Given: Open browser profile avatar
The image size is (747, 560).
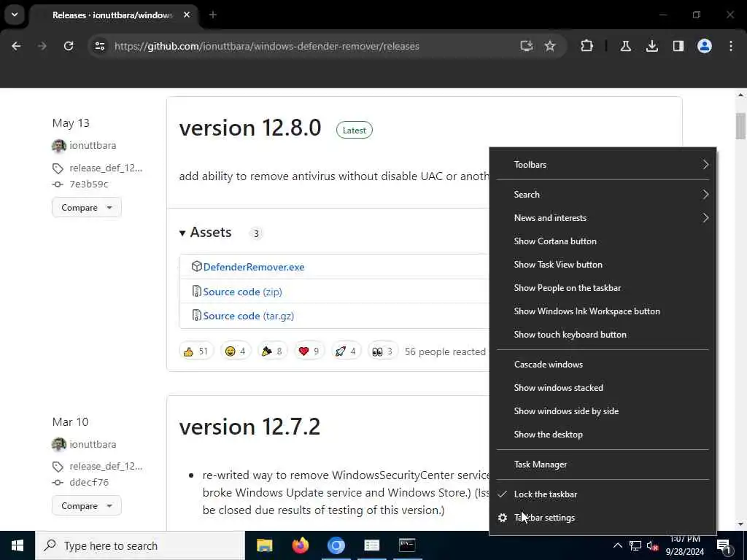Looking at the screenshot, I should (x=704, y=46).
